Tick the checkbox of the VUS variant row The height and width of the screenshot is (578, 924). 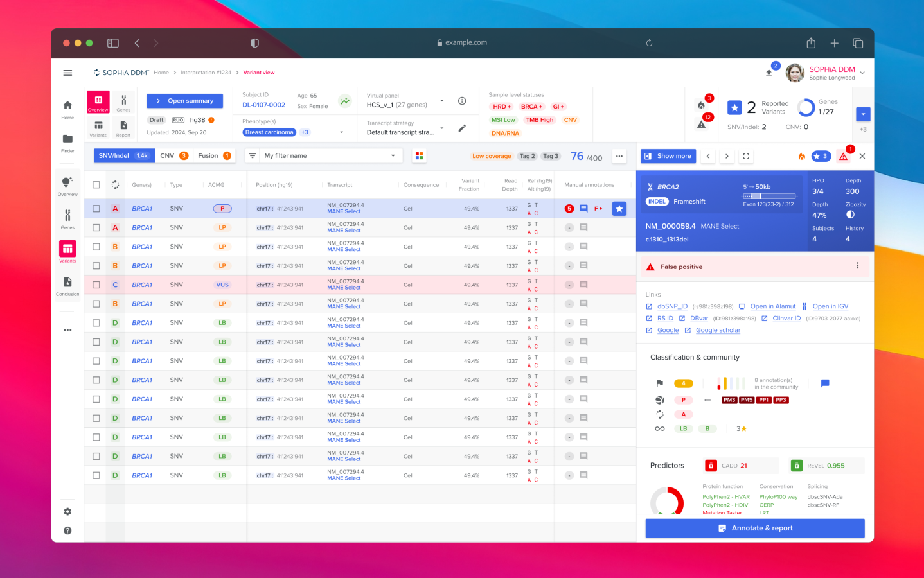click(96, 285)
